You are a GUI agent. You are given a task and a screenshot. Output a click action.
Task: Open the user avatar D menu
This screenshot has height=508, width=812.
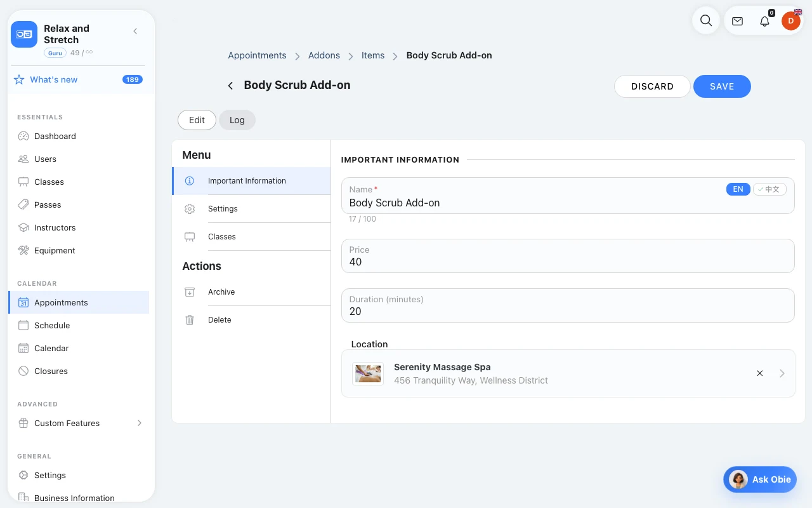pyautogui.click(x=790, y=21)
